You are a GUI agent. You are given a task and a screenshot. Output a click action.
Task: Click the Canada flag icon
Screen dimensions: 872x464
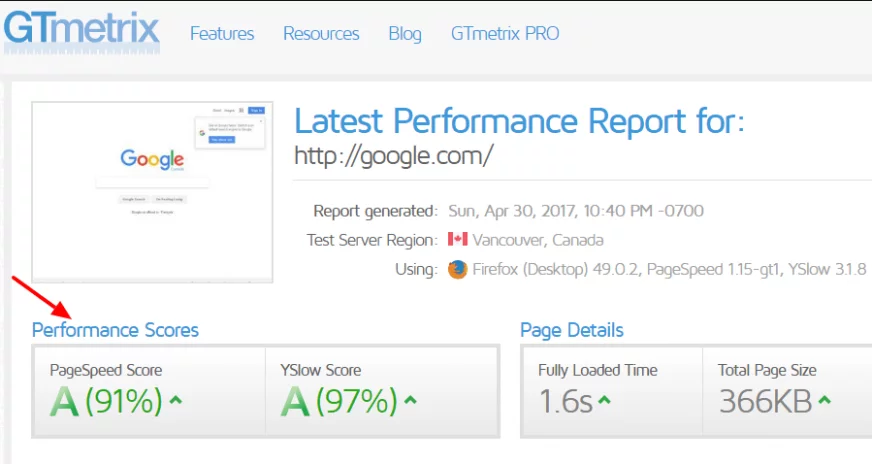pos(458,239)
